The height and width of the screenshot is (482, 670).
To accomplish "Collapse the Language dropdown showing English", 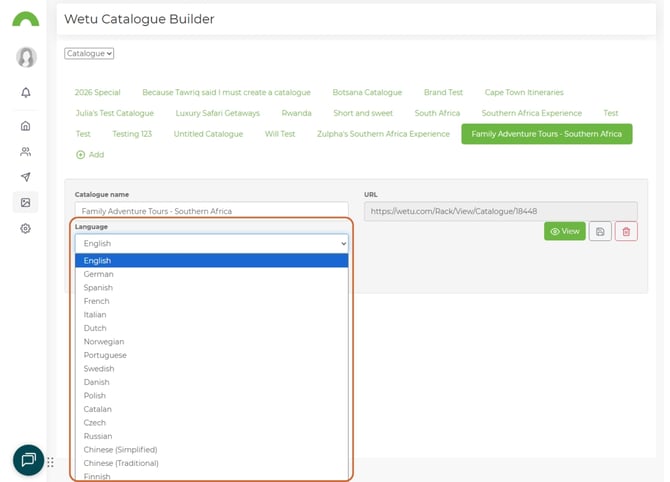I will pos(212,243).
